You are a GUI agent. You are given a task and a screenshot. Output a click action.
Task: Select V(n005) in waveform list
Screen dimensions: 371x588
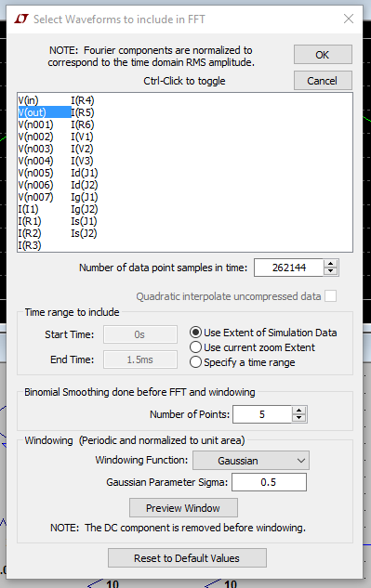tap(35, 173)
